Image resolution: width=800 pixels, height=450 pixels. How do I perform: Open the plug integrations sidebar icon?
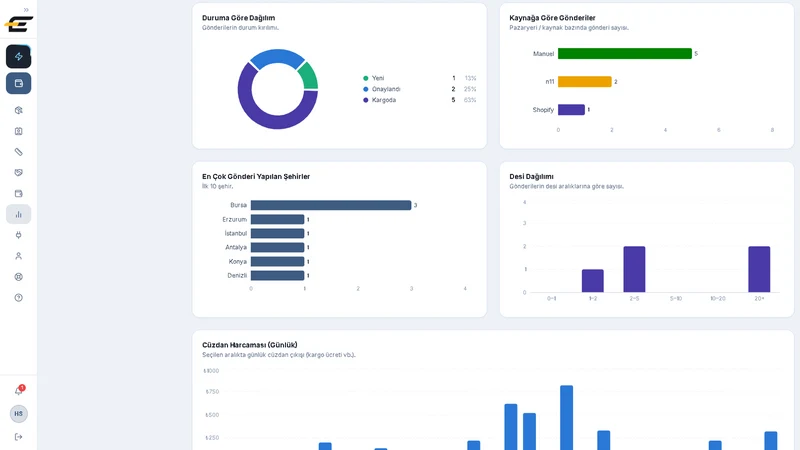pyautogui.click(x=18, y=235)
